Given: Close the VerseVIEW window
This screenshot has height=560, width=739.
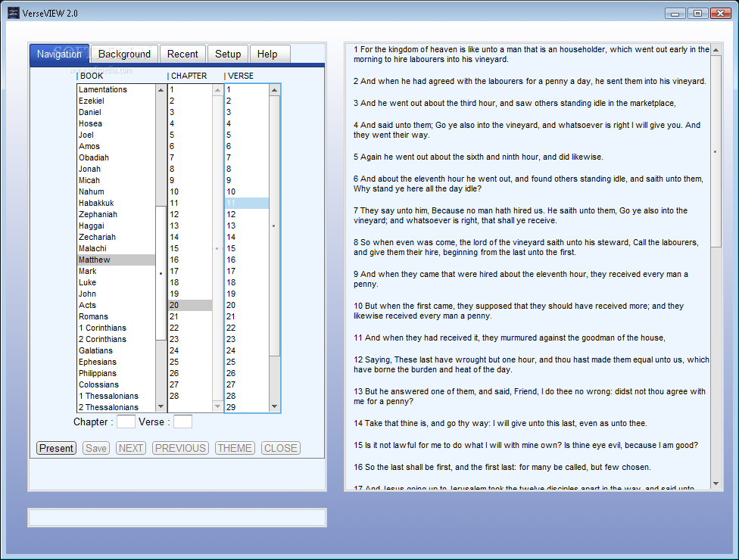Looking at the screenshot, I should pos(721,14).
